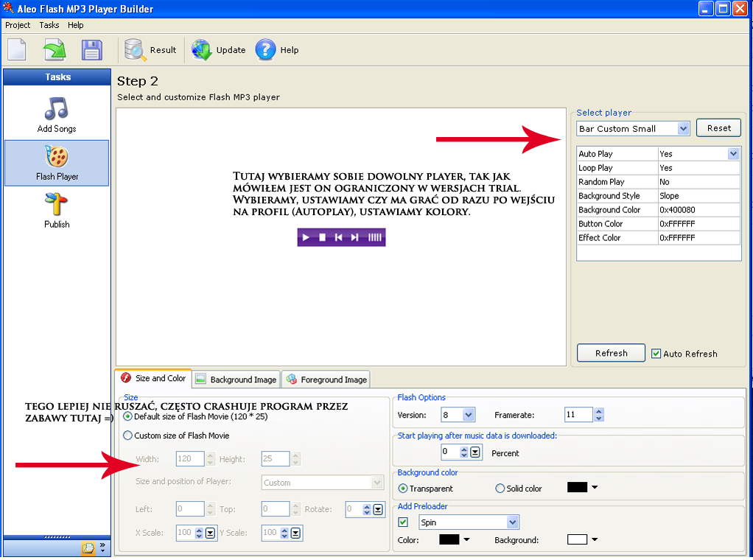Click the Save floppy disk icon

coord(91,49)
